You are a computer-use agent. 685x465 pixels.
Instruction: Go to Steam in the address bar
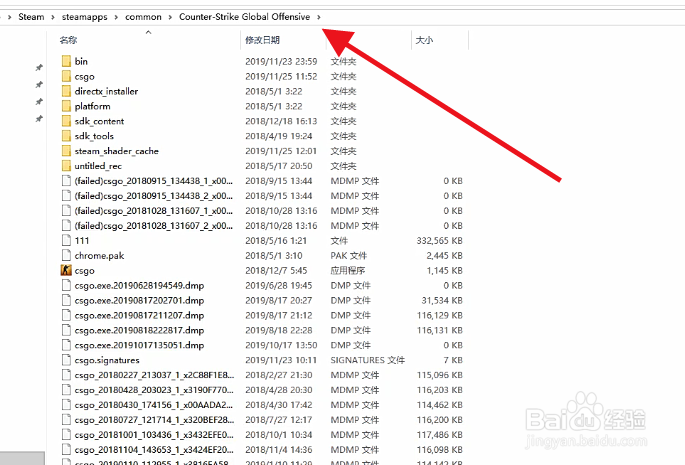pyautogui.click(x=31, y=17)
